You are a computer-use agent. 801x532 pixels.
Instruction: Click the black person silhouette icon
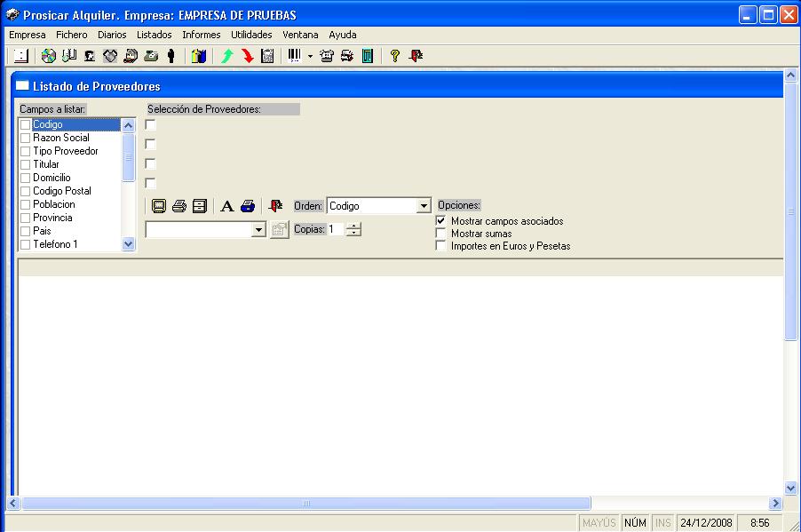(171, 56)
